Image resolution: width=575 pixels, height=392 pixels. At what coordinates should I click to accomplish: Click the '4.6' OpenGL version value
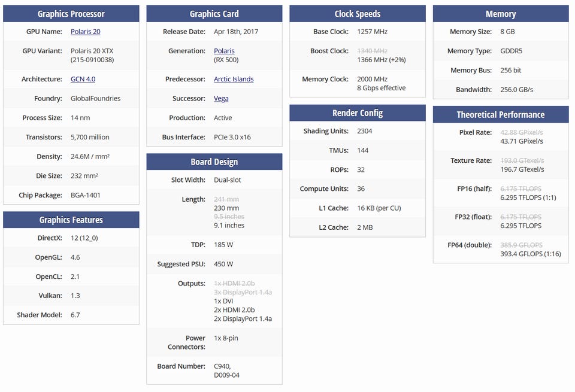pos(75,257)
